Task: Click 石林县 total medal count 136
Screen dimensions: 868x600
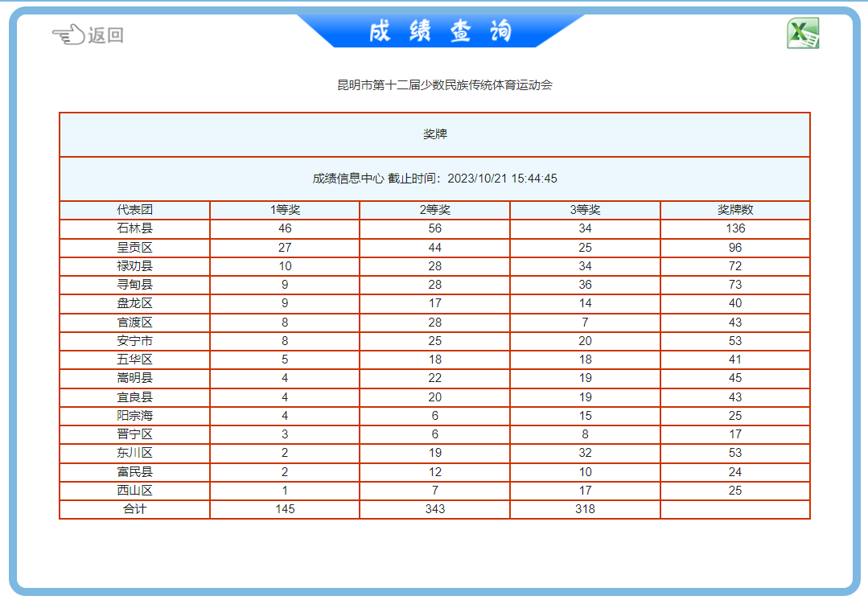Action: pyautogui.click(x=735, y=228)
